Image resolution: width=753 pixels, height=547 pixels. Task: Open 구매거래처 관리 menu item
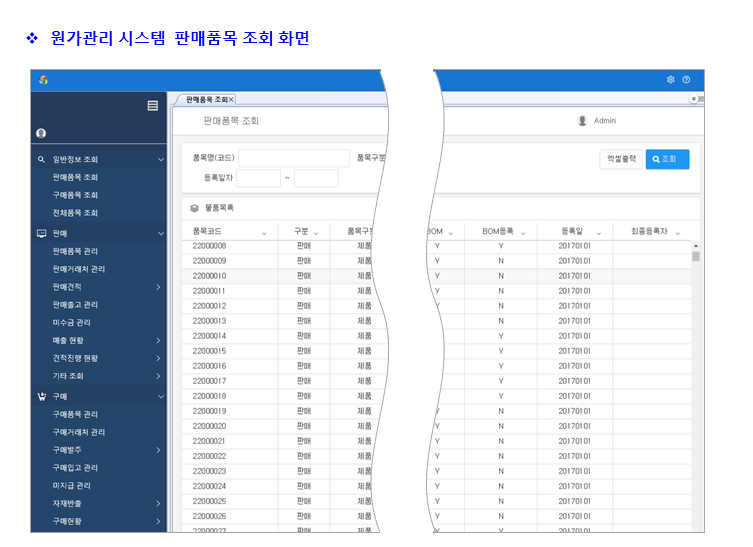coord(79,432)
